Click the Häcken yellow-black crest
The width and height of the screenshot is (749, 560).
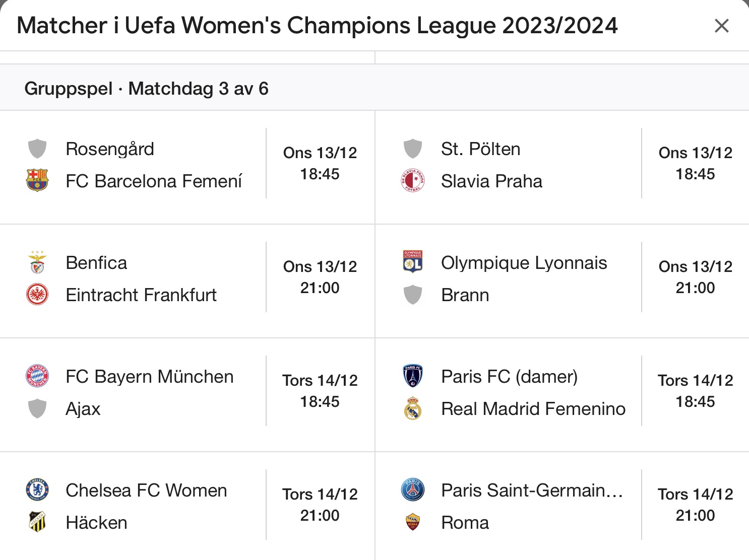click(37, 522)
